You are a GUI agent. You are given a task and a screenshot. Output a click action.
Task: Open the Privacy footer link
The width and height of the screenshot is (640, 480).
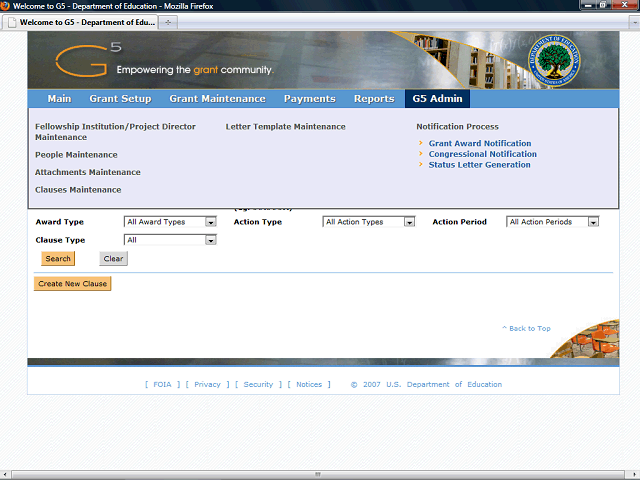click(207, 384)
